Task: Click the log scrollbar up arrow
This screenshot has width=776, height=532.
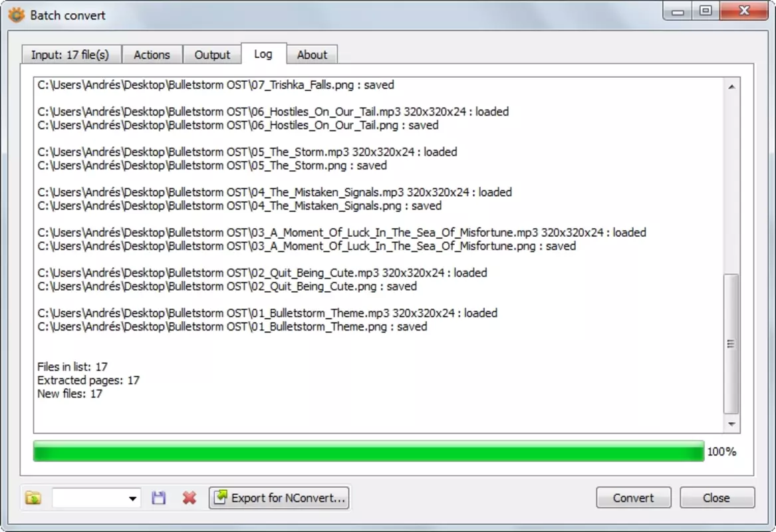Action: point(731,86)
